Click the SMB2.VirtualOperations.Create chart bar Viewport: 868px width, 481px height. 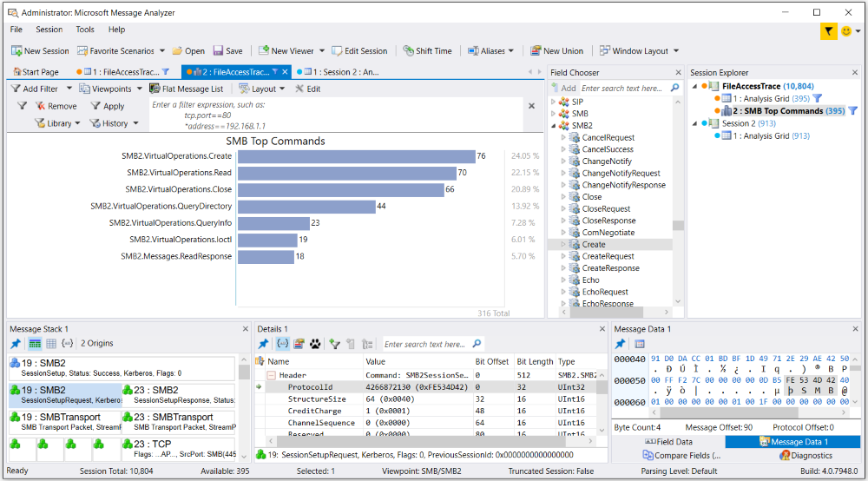pyautogui.click(x=356, y=156)
